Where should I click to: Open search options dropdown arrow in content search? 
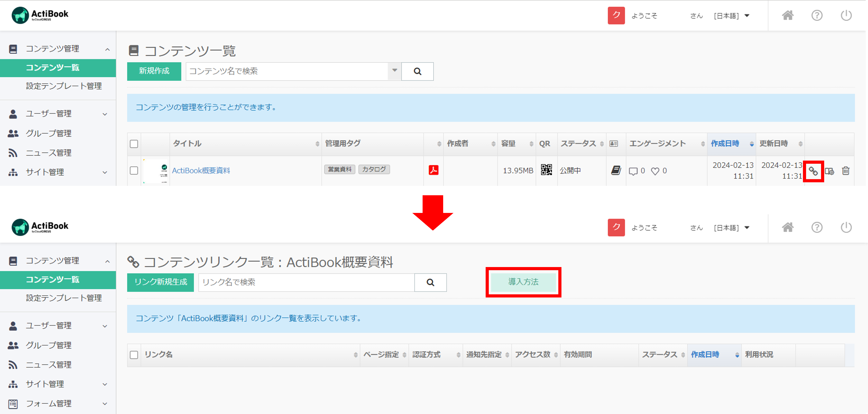[x=395, y=71]
